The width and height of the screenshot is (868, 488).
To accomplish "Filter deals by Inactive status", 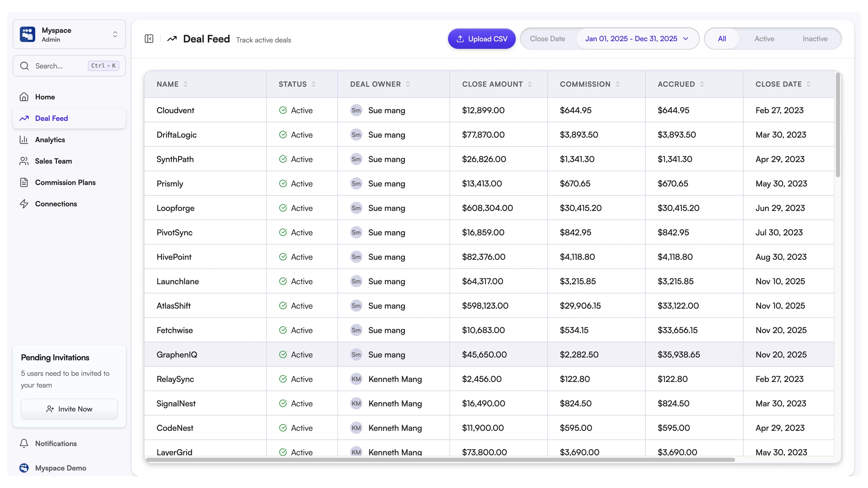I will click(x=815, y=39).
